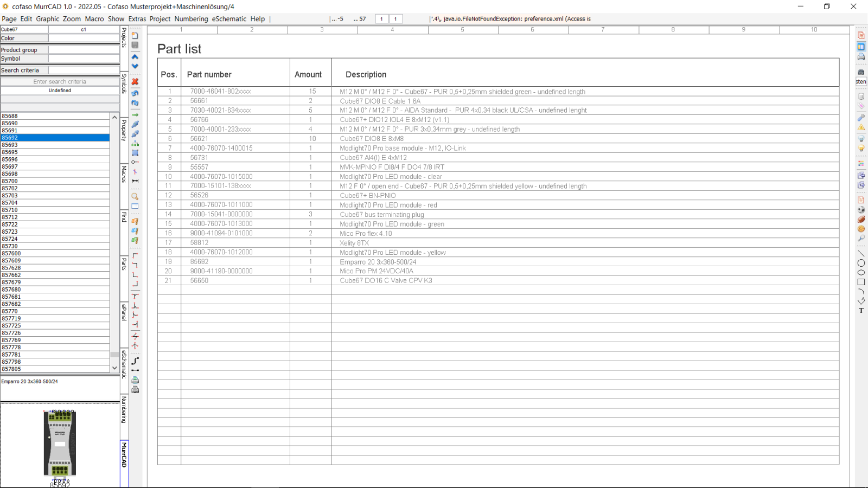This screenshot has width=868, height=488.
Task: Select the S-curve connection line tool
Action: pyautogui.click(x=135, y=361)
